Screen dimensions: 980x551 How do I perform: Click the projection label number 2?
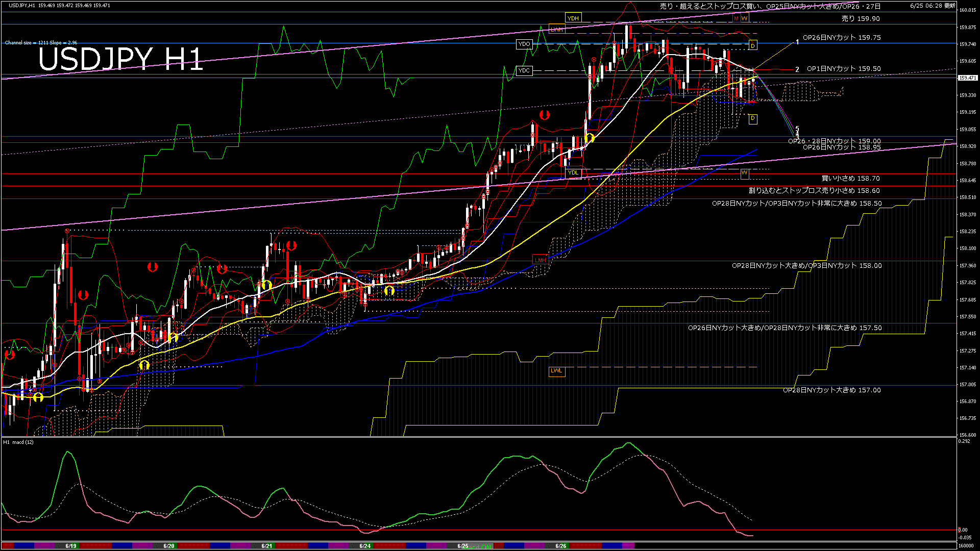(x=797, y=69)
